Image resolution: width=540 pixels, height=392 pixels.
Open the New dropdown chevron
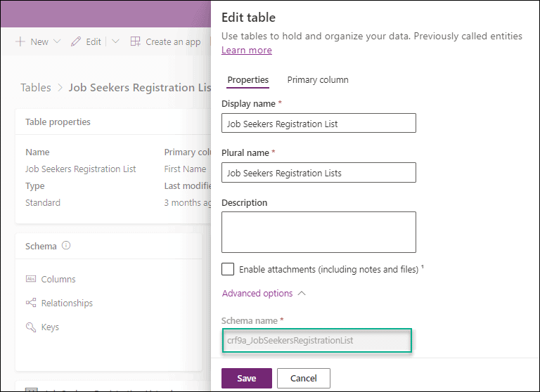click(57, 41)
